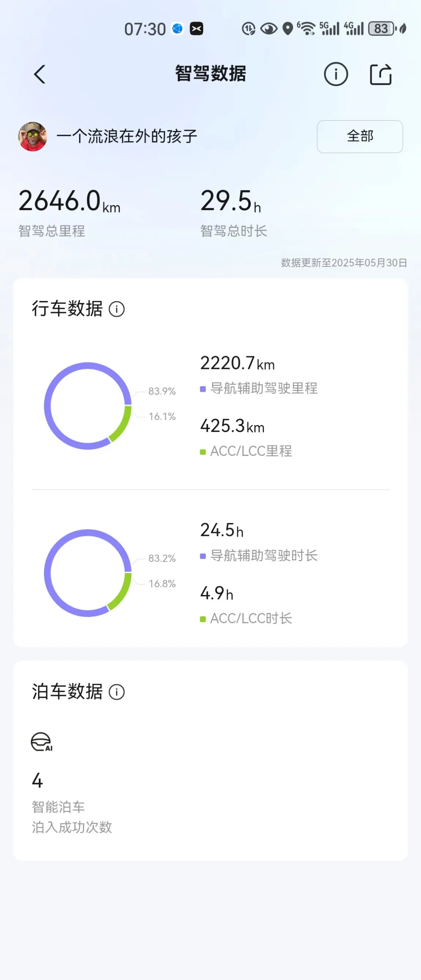
Task: Tap the share icon
Action: [381, 74]
